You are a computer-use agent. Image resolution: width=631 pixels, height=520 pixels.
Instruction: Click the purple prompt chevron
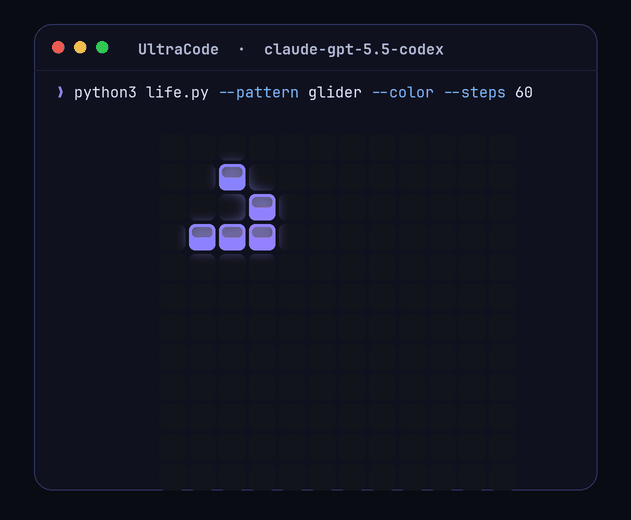click(x=60, y=92)
